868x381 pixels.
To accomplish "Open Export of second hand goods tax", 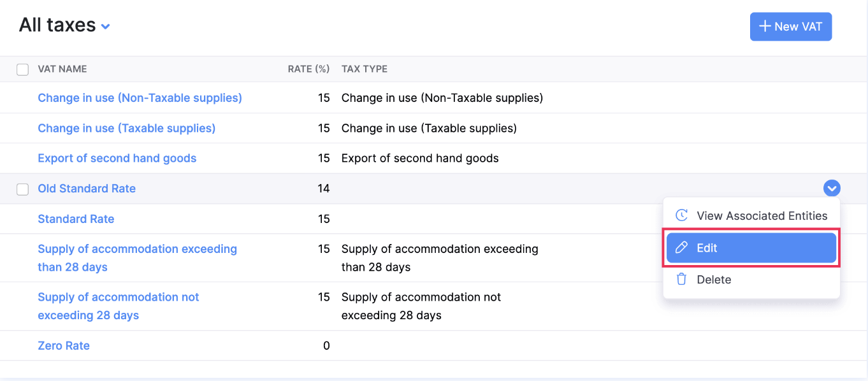I will tap(117, 158).
